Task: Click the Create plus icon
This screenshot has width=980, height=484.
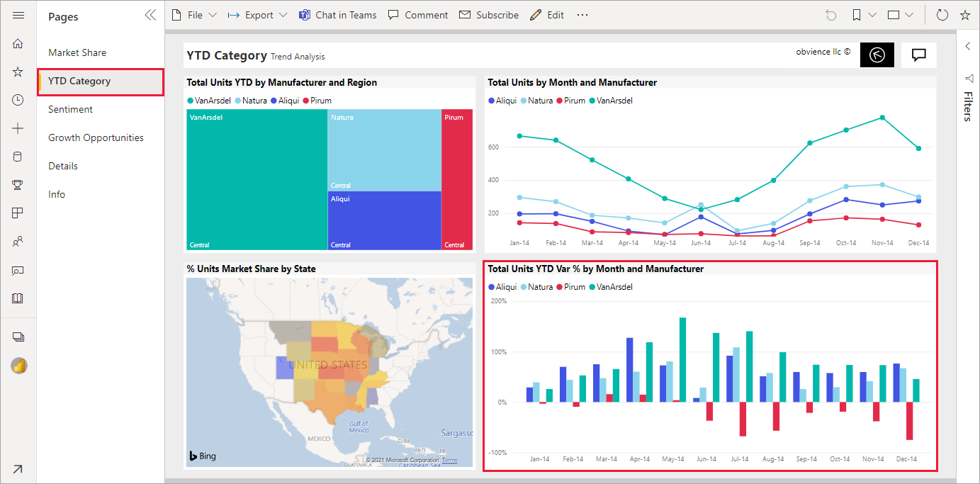Action: (18, 128)
